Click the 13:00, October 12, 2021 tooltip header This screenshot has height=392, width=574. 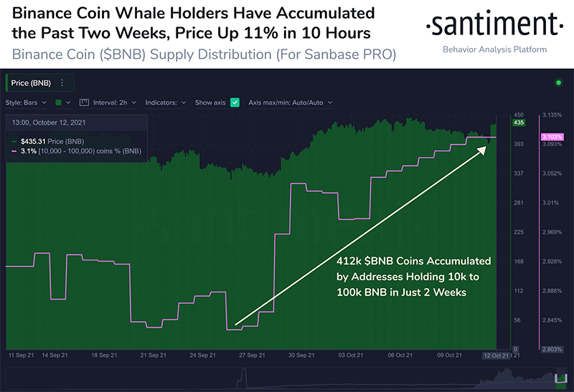pyautogui.click(x=49, y=123)
